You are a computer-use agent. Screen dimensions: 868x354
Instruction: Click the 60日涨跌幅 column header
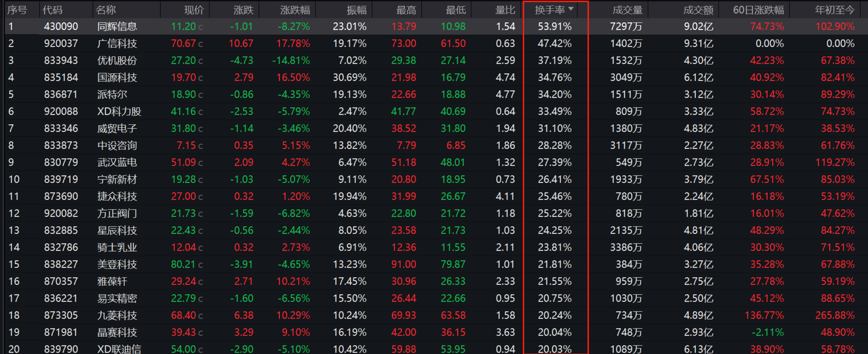pyautogui.click(x=758, y=10)
